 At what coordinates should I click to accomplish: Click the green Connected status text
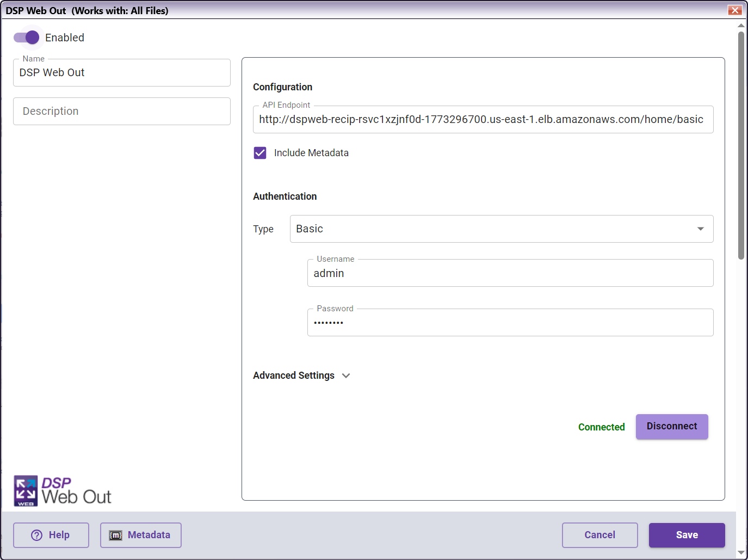point(601,427)
